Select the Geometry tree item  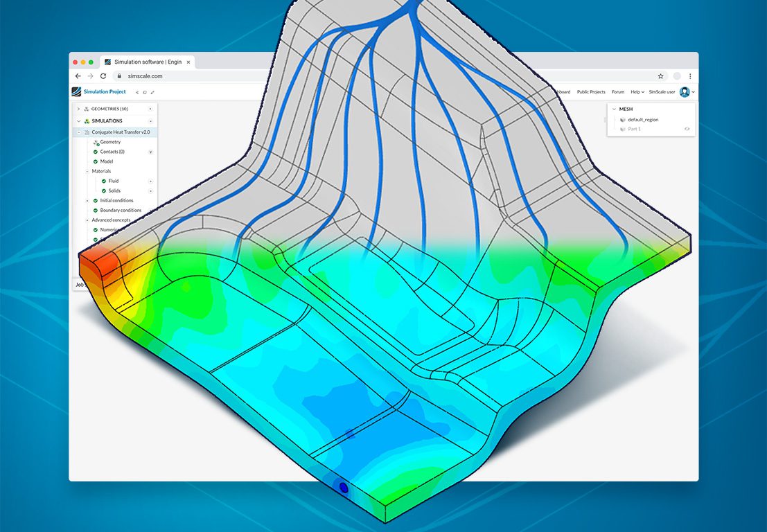click(110, 142)
